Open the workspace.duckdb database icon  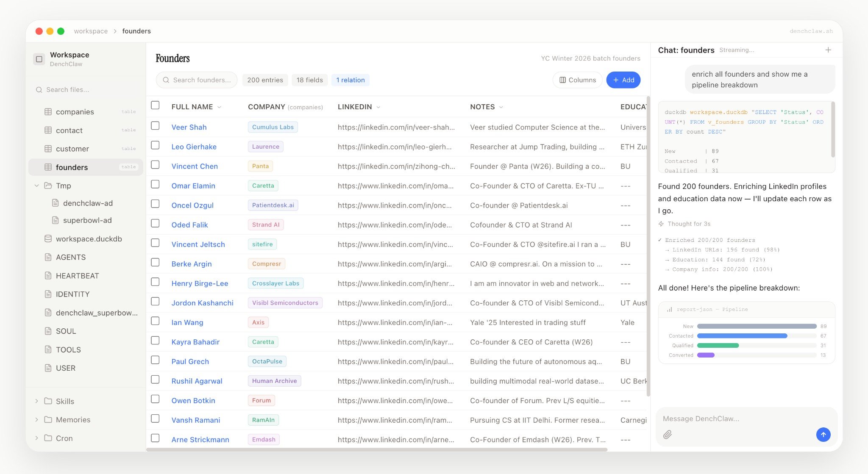pyautogui.click(x=48, y=238)
